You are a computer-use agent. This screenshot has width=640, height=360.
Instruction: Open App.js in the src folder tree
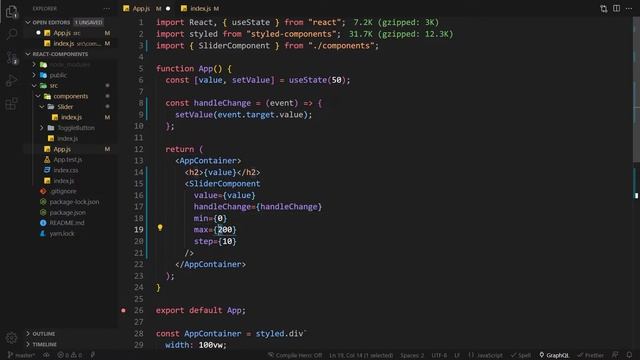click(x=62, y=149)
